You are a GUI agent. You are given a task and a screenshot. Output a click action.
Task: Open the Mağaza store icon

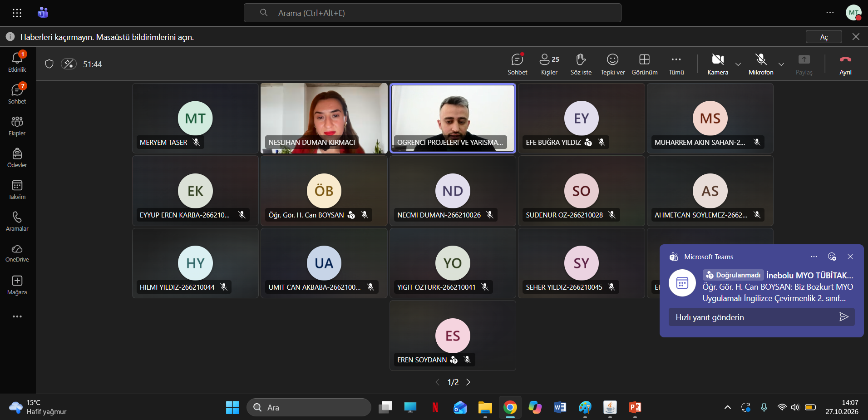tap(17, 284)
